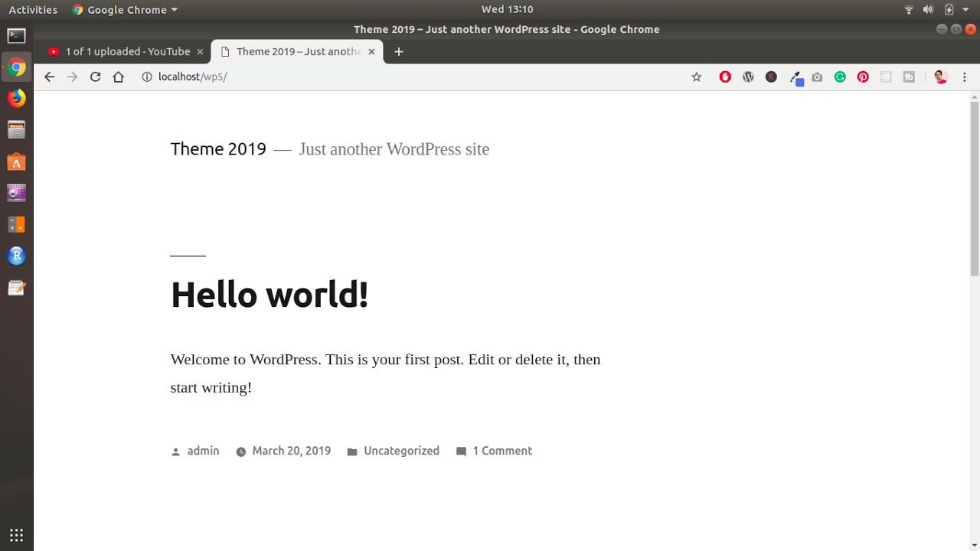The height and width of the screenshot is (551, 980).
Task: Click the page vertical scrollbar
Action: coord(974,187)
